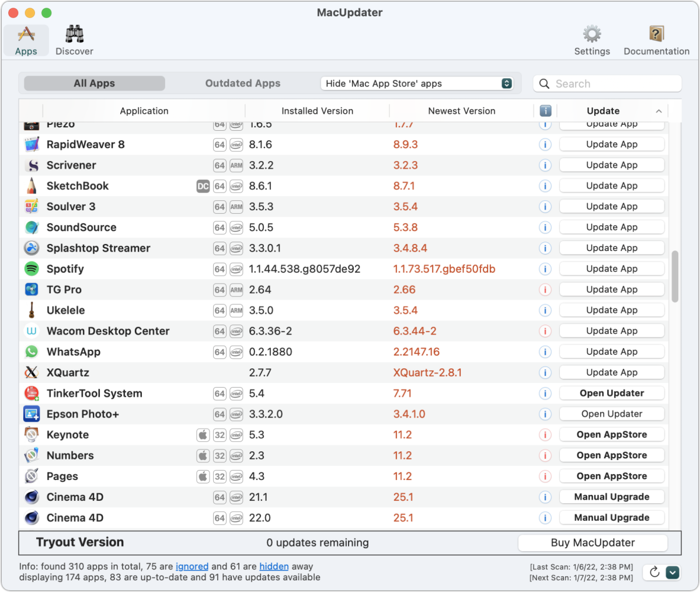
Task: Click the rescan refresh arrow icon
Action: pyautogui.click(x=654, y=572)
